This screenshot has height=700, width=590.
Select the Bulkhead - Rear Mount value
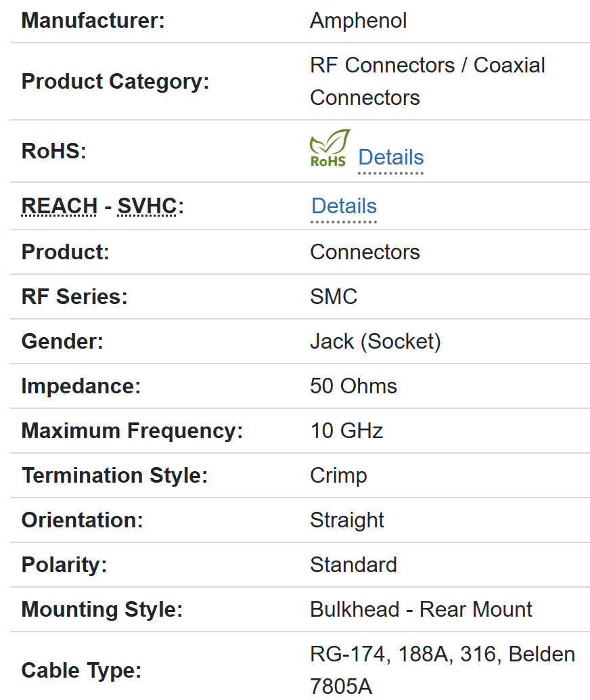click(x=421, y=609)
